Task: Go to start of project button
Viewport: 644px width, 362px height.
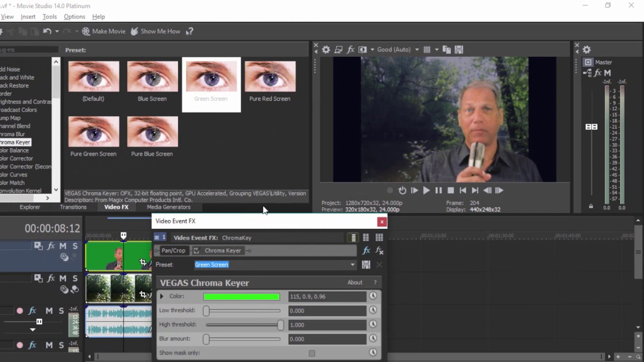Action: [x=463, y=191]
